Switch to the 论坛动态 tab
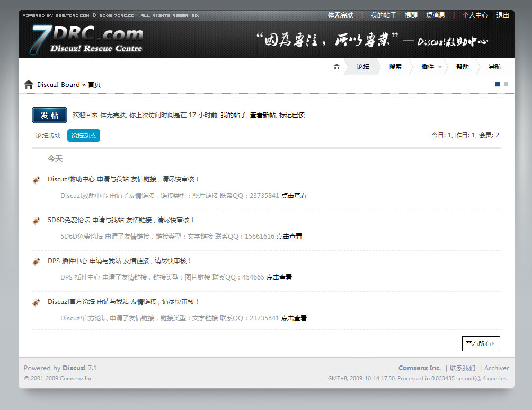Viewport: 532px width, 410px height. [x=84, y=136]
